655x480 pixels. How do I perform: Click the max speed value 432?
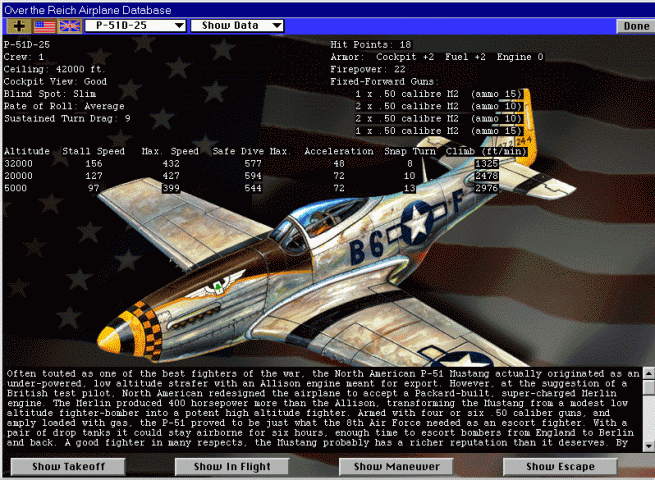[171, 164]
